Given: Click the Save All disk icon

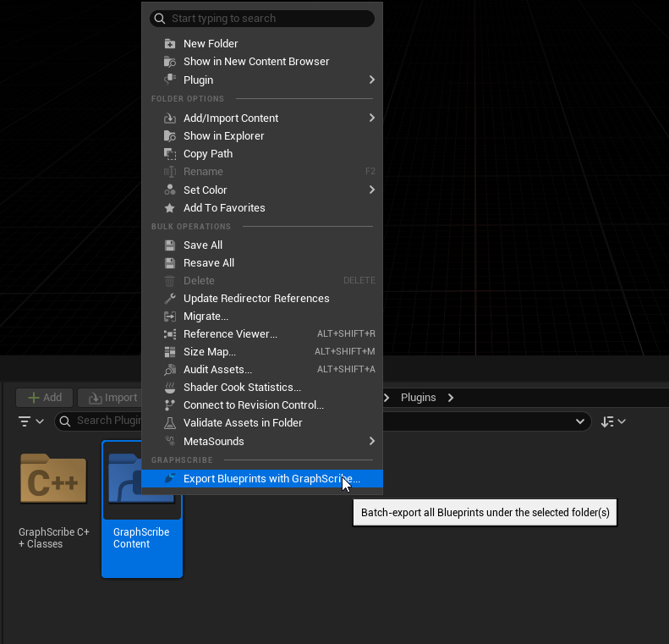Looking at the screenshot, I should point(170,245).
